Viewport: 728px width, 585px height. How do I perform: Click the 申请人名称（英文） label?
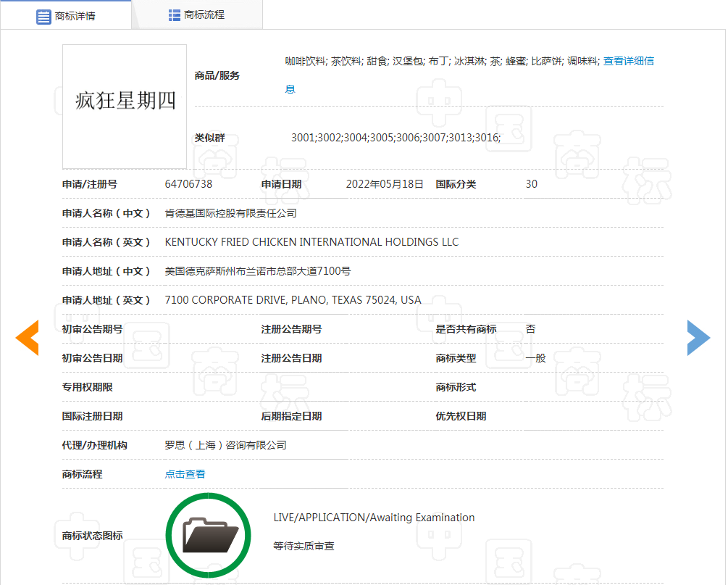[x=106, y=242]
